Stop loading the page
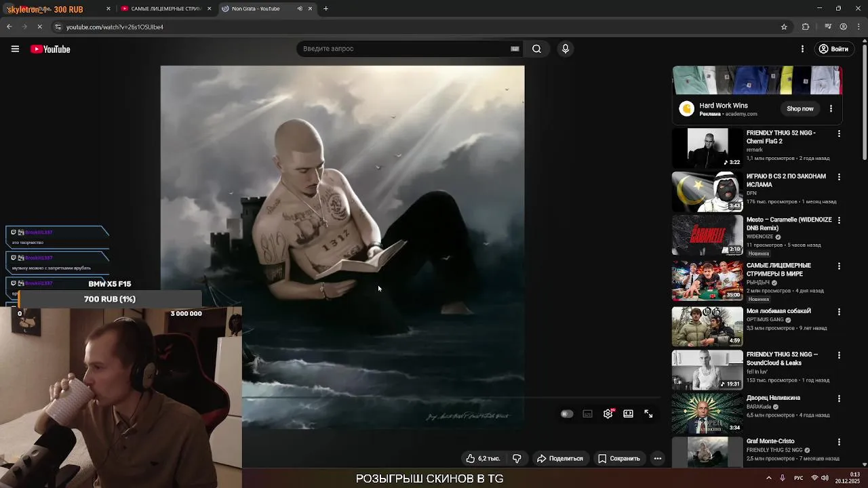868x488 pixels. (x=39, y=27)
